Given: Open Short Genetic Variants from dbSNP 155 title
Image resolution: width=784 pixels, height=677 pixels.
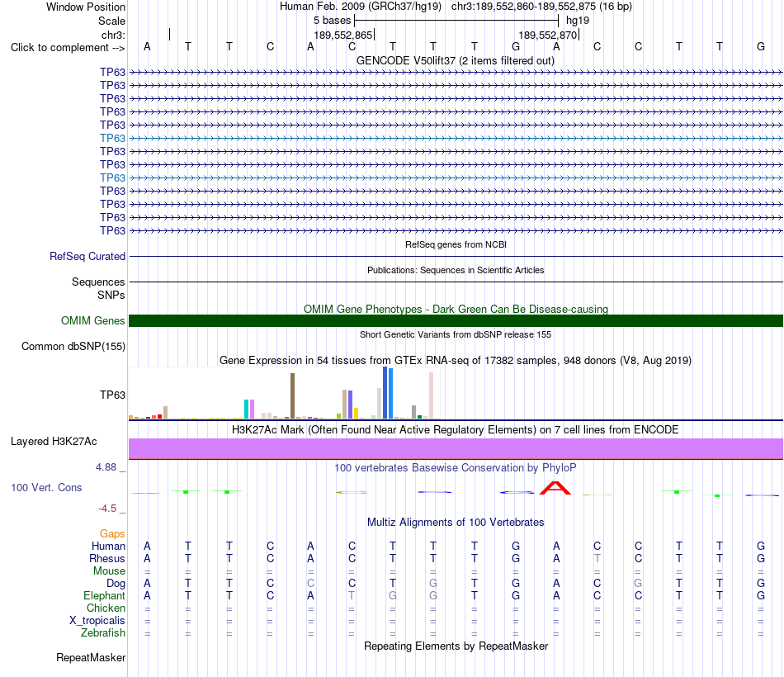Looking at the screenshot, I should click(x=456, y=334).
